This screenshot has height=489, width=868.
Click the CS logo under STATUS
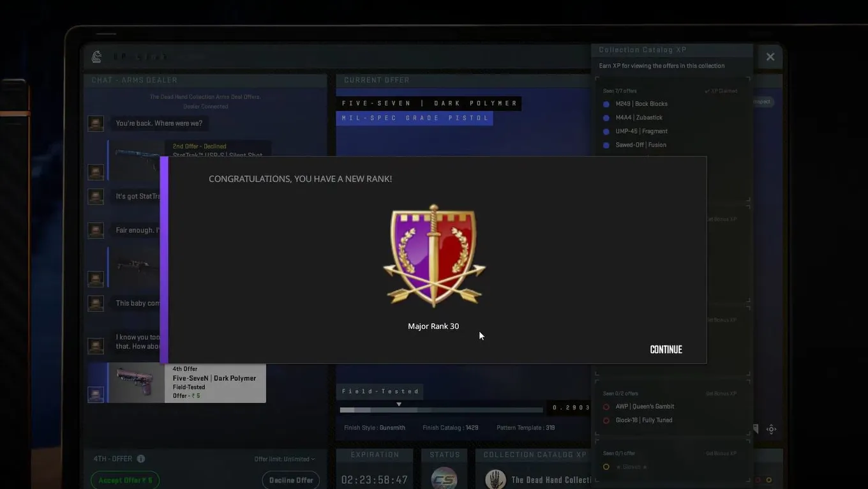444,479
